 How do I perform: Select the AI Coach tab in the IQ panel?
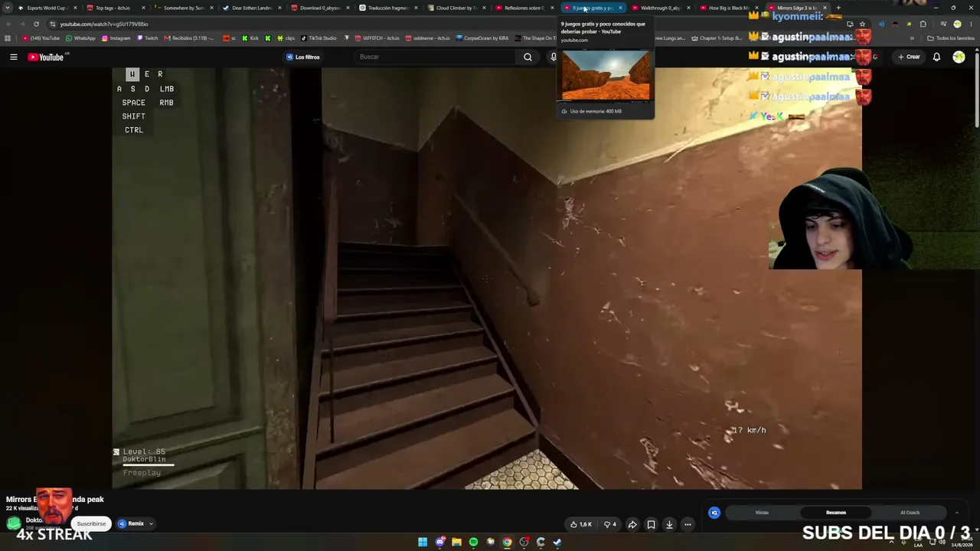coord(910,513)
